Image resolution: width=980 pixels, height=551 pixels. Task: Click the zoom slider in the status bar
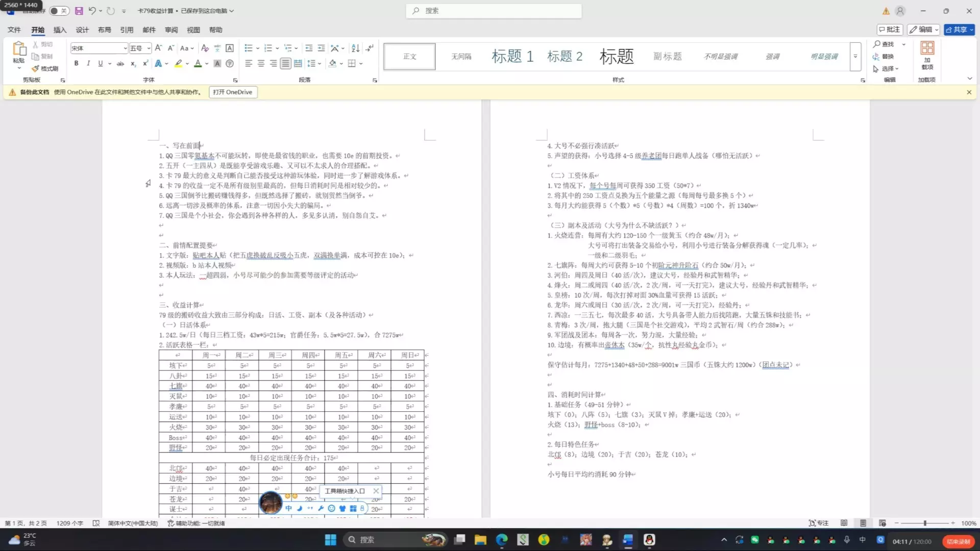[x=924, y=523]
